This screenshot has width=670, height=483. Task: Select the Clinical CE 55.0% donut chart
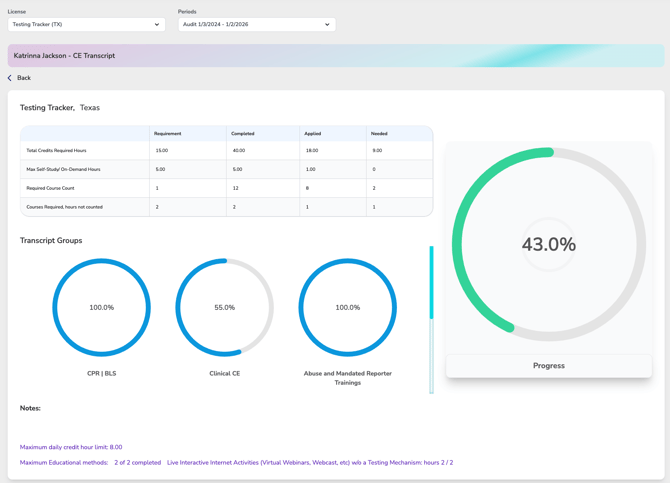tap(224, 308)
